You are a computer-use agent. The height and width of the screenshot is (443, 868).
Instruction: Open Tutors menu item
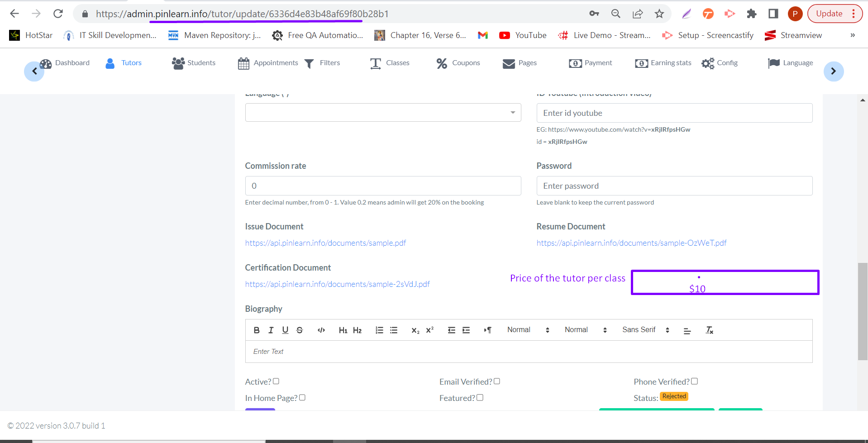click(123, 63)
